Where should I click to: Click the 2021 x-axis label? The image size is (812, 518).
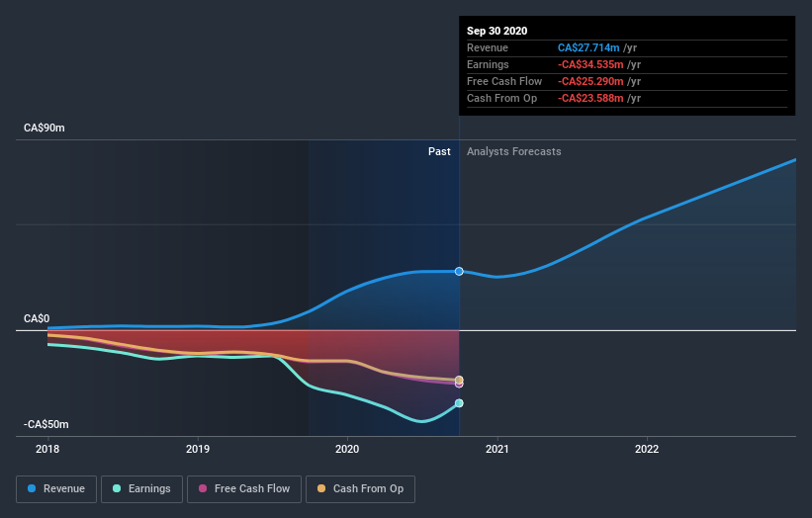[x=497, y=449]
